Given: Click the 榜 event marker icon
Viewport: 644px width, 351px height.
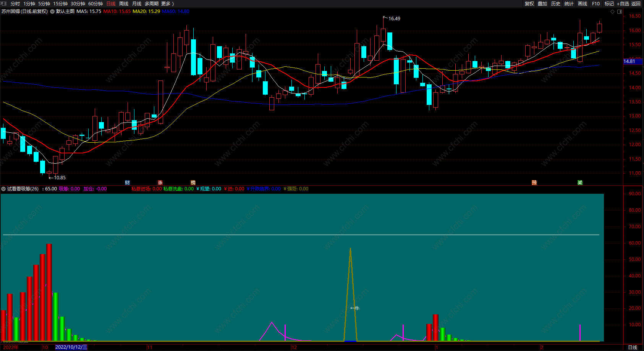Looking at the screenshot, I should 193,183.
